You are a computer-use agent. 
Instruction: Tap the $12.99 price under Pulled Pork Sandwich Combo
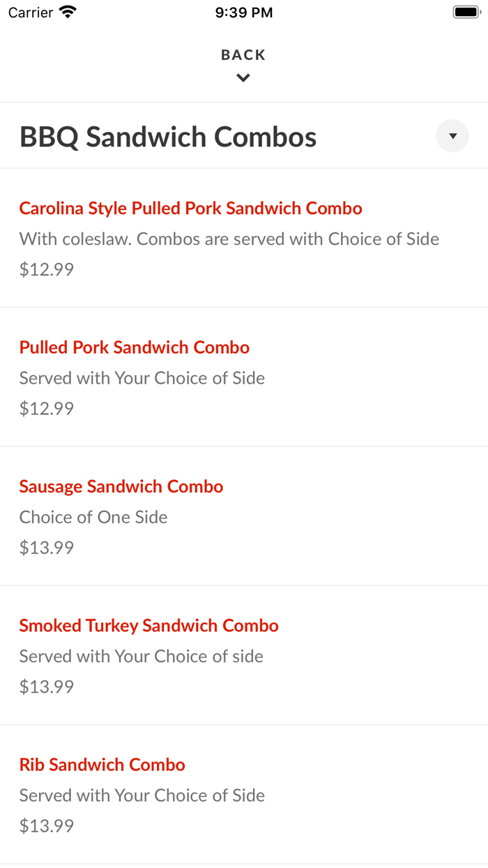point(46,407)
